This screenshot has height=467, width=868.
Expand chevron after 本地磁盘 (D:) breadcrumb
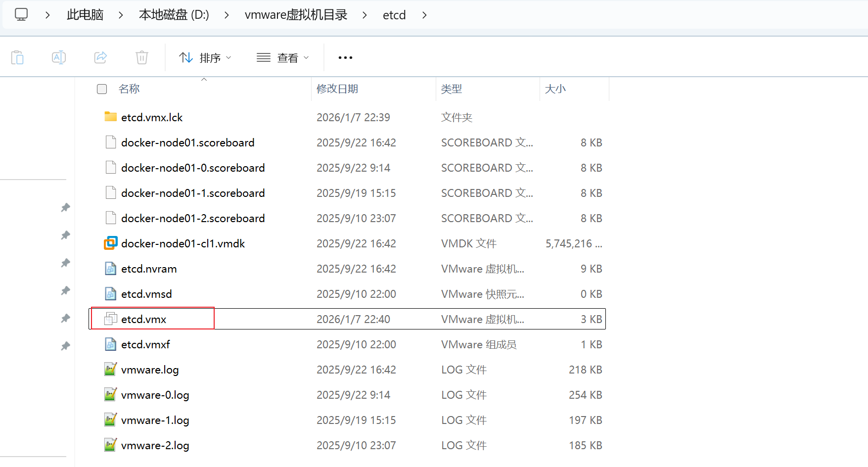227,15
